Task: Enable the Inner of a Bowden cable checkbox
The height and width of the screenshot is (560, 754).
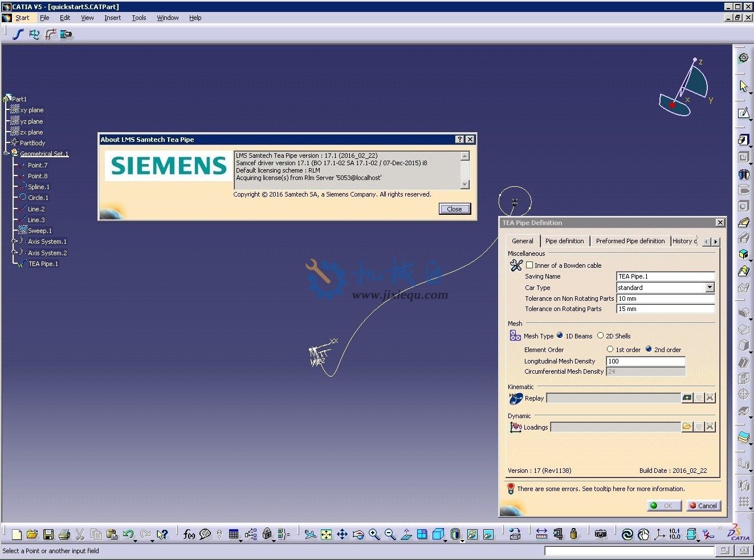Action: coord(529,265)
